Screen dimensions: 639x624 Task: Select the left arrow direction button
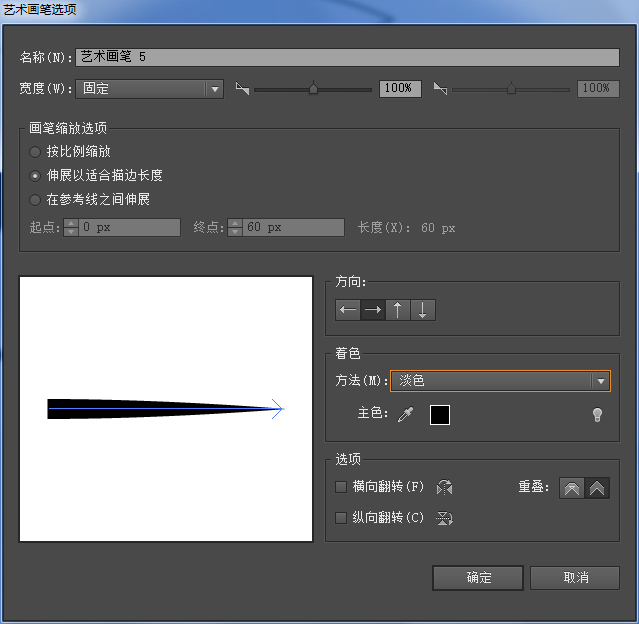(348, 310)
